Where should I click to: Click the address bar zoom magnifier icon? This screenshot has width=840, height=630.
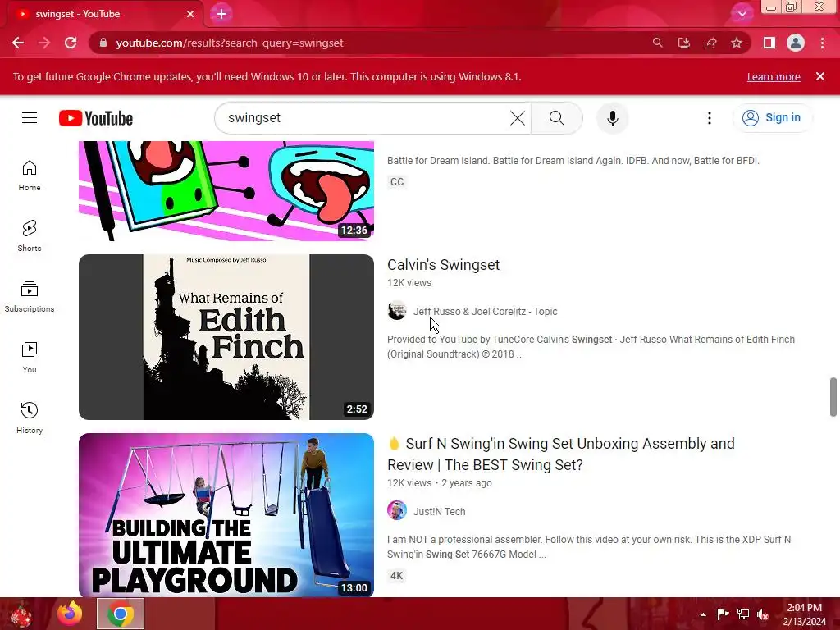tap(657, 43)
